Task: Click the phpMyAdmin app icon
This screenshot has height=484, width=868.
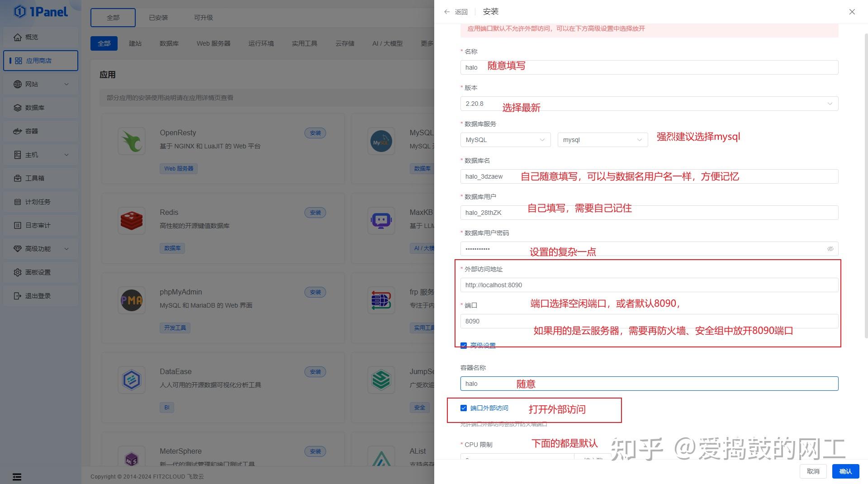Action: [x=132, y=300]
